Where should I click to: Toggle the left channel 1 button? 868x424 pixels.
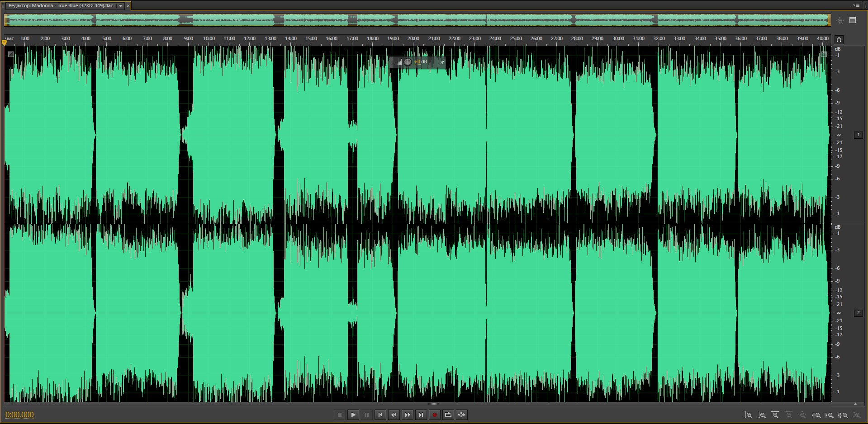point(858,135)
